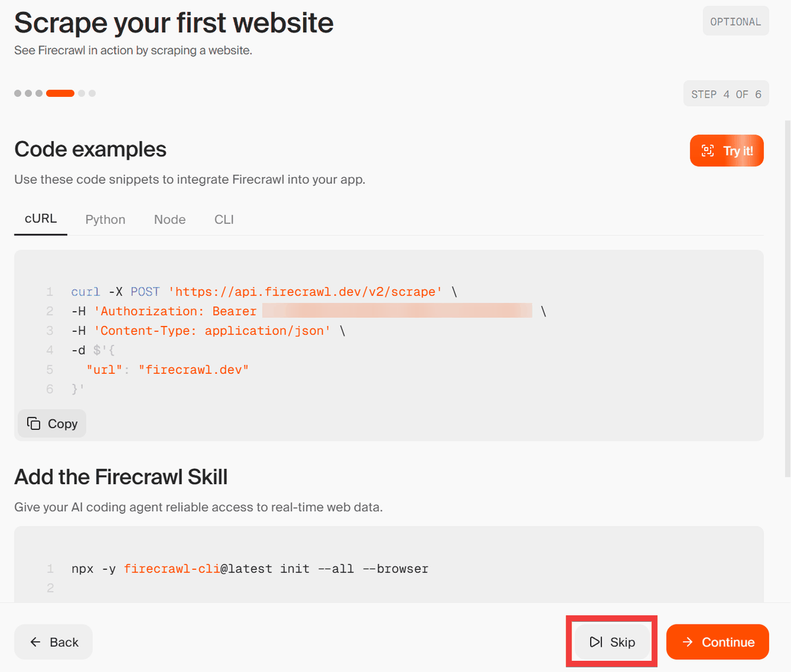Image resolution: width=791 pixels, height=672 pixels.
Task: Click the copy icon below the cURL snippet
Action: click(x=34, y=423)
